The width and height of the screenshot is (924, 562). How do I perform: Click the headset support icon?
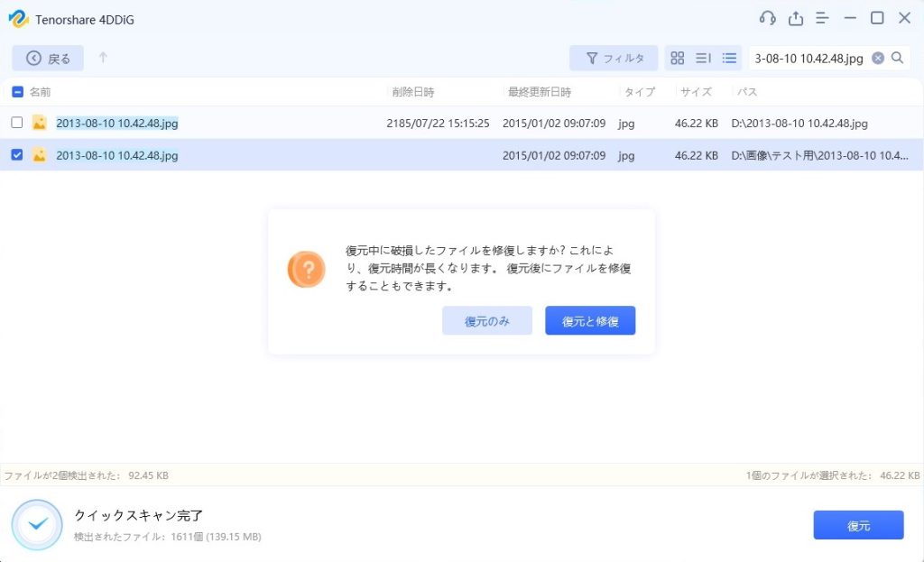point(768,18)
